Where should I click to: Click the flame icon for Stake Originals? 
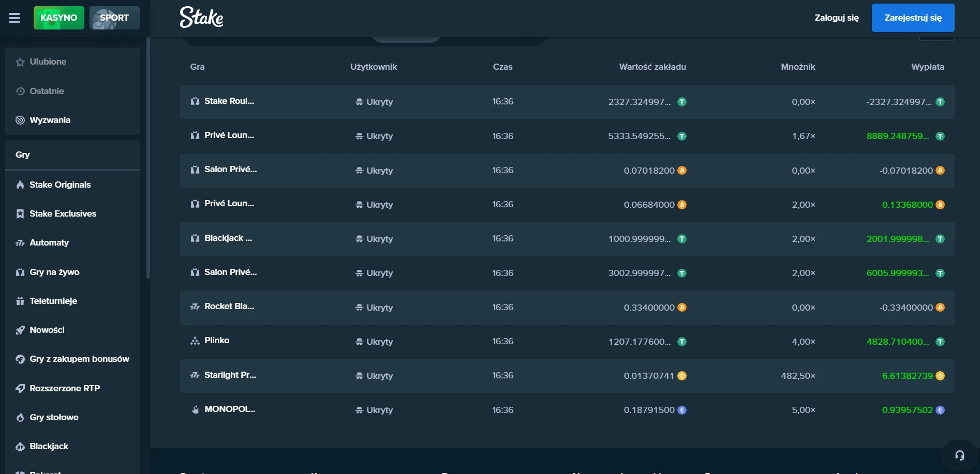pos(20,185)
